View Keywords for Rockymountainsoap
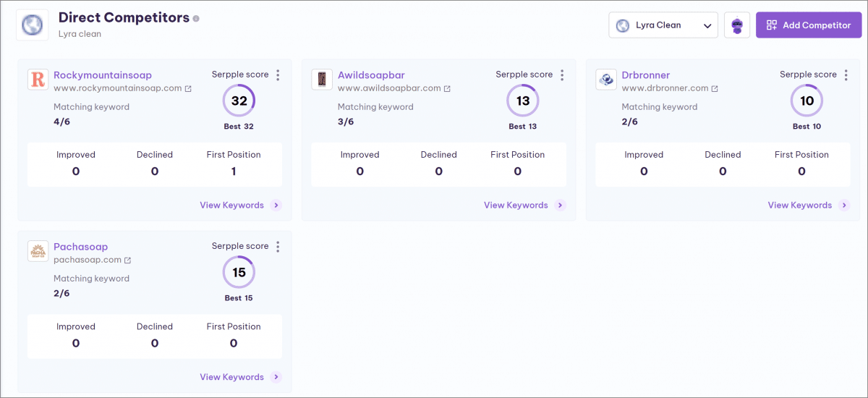Image resolution: width=868 pixels, height=398 pixels. 231,206
